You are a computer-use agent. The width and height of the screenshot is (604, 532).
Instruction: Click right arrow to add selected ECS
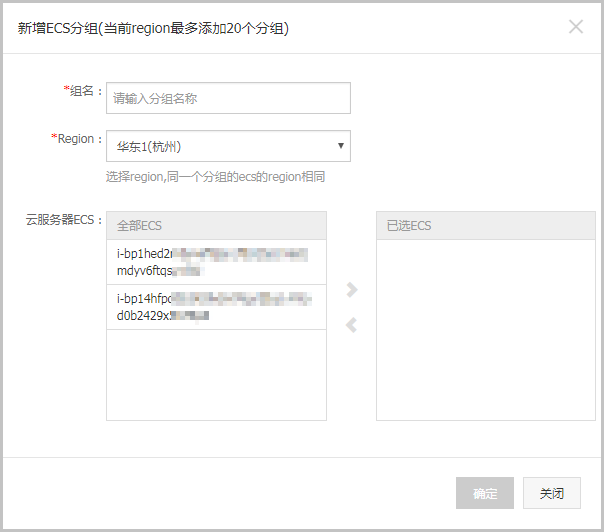pyautogui.click(x=352, y=290)
